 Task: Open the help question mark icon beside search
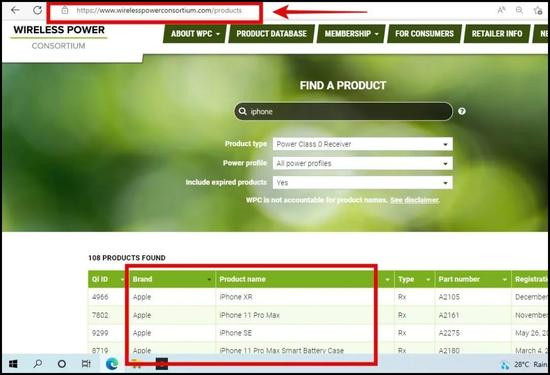click(462, 111)
